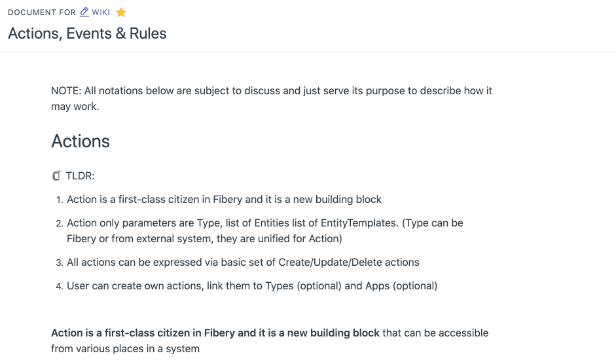
Task: Click the pencil icon beside WIKI
Action: click(x=84, y=12)
